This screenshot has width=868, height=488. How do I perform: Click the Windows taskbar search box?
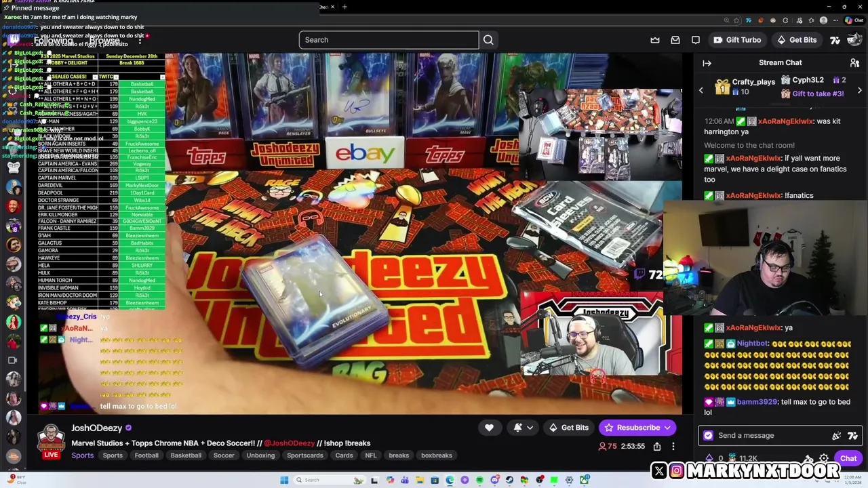[x=329, y=480]
